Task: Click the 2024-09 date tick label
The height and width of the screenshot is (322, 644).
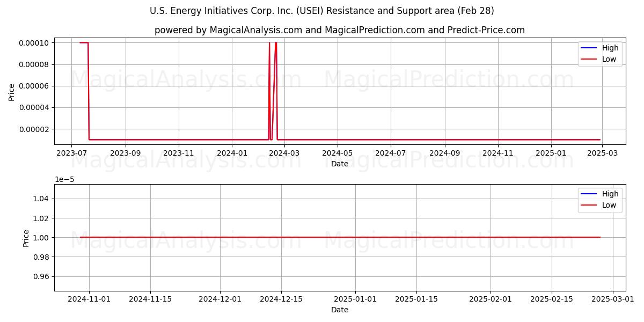Action: pos(445,153)
